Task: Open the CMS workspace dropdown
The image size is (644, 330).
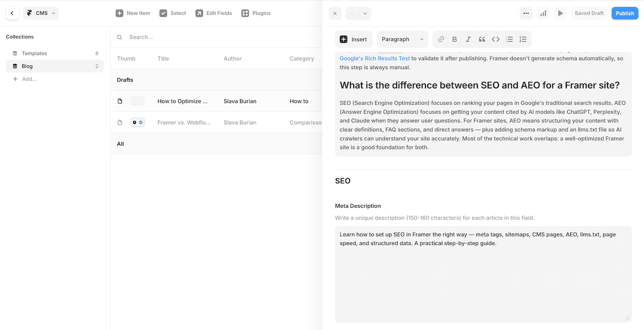Action: pyautogui.click(x=41, y=13)
